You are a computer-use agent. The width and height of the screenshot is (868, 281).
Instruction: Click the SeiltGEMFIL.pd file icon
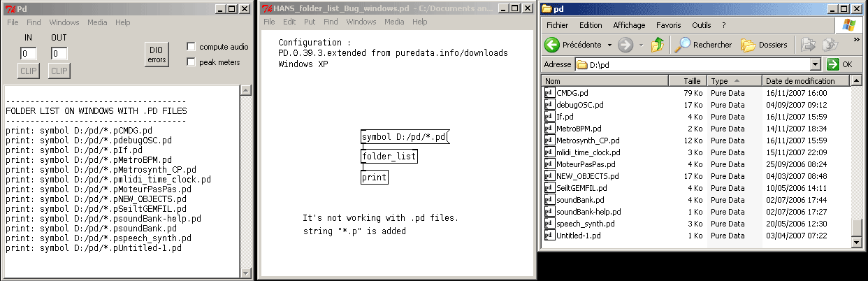click(x=549, y=187)
